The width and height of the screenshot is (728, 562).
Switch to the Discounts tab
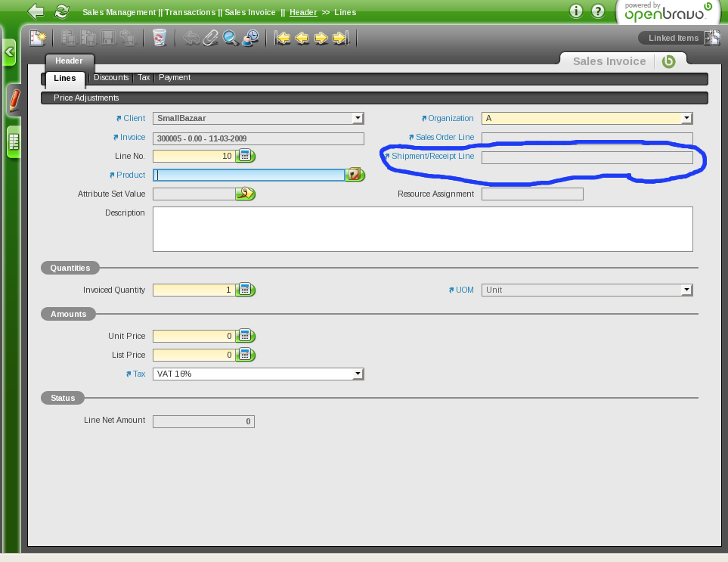tap(111, 77)
